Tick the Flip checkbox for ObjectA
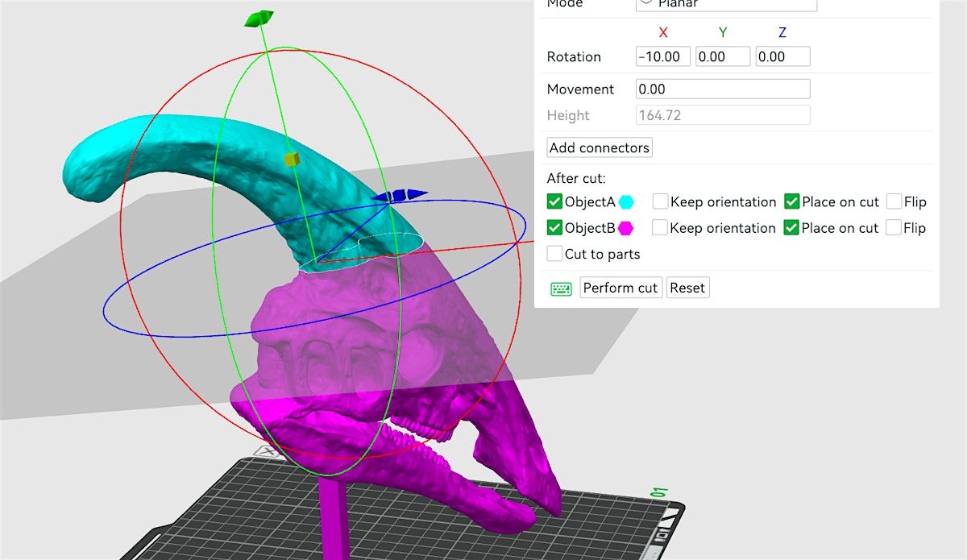Screen dimensions: 967x560 point(894,202)
